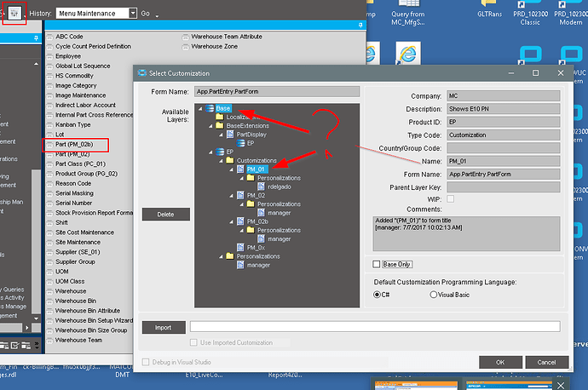The height and width of the screenshot is (390, 588).
Task: Click the Kanban Type menu item icon
Action: coord(50,125)
